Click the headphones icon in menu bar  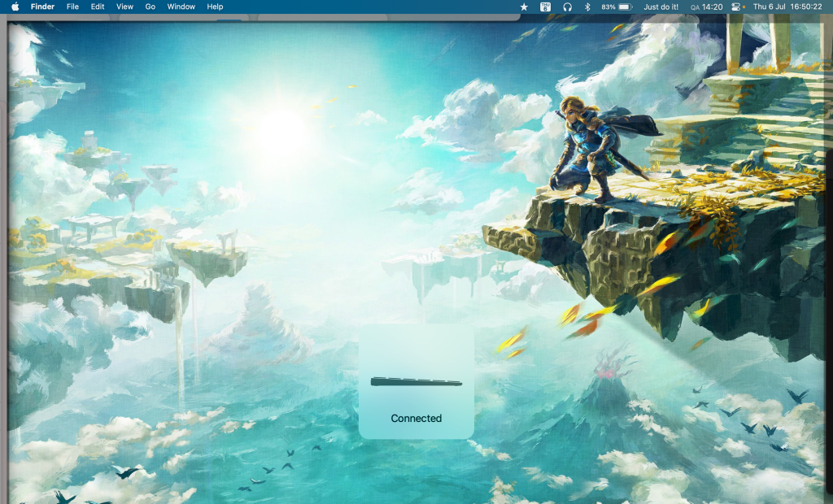click(x=567, y=7)
